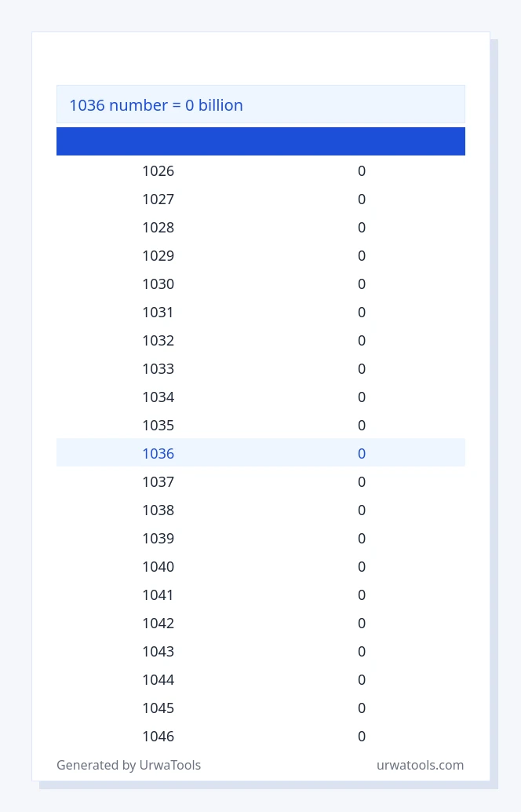The height and width of the screenshot is (812, 521).
Task: Select the last row number 1046
Action: (x=158, y=737)
